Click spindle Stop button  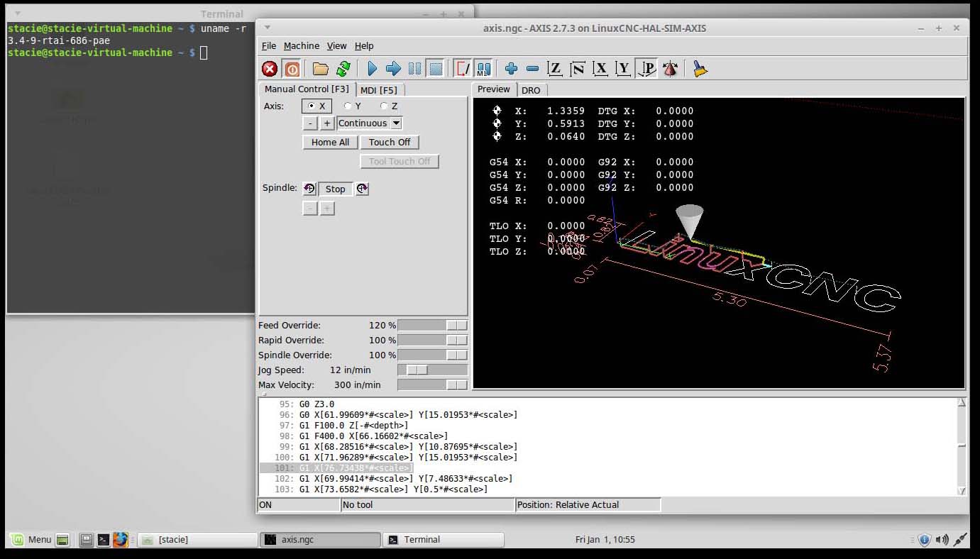[x=336, y=189]
